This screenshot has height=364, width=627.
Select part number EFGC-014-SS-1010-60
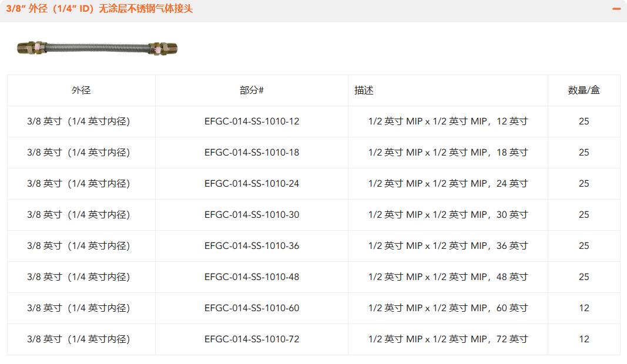pos(252,308)
